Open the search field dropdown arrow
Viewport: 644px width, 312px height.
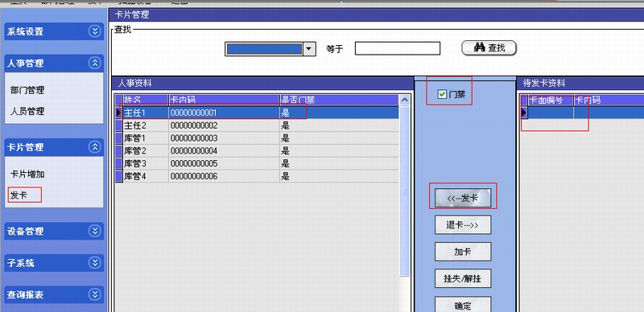click(x=309, y=49)
